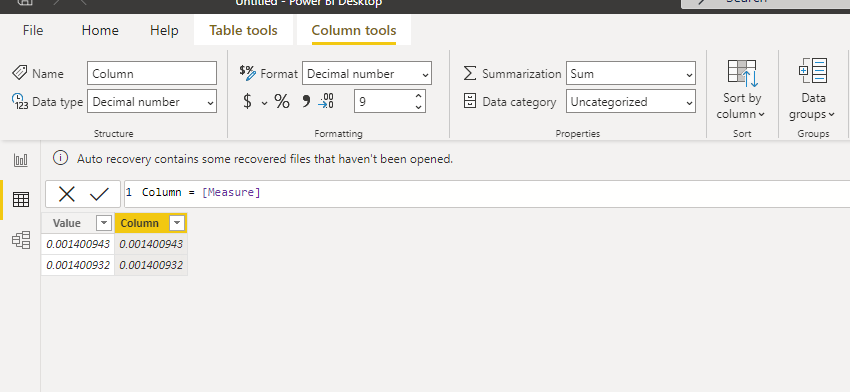Click into the formula bar
The height and width of the screenshot is (392, 850).
(x=487, y=194)
